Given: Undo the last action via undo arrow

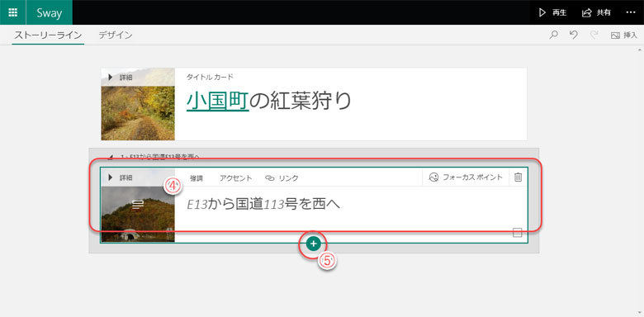Looking at the screenshot, I should 574,35.
